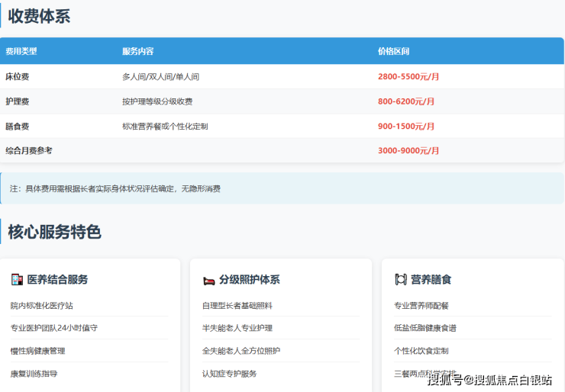Select 专业医护团队24小时值守 list item
The width and height of the screenshot is (565, 392).
(54, 328)
